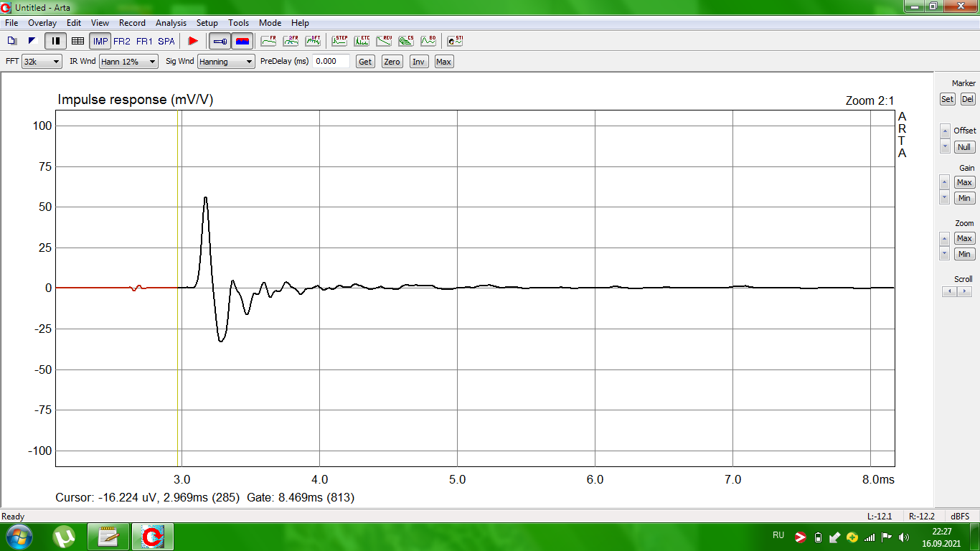The height and width of the screenshot is (551, 980).
Task: Click the RU language indicator in tray
Action: click(778, 535)
